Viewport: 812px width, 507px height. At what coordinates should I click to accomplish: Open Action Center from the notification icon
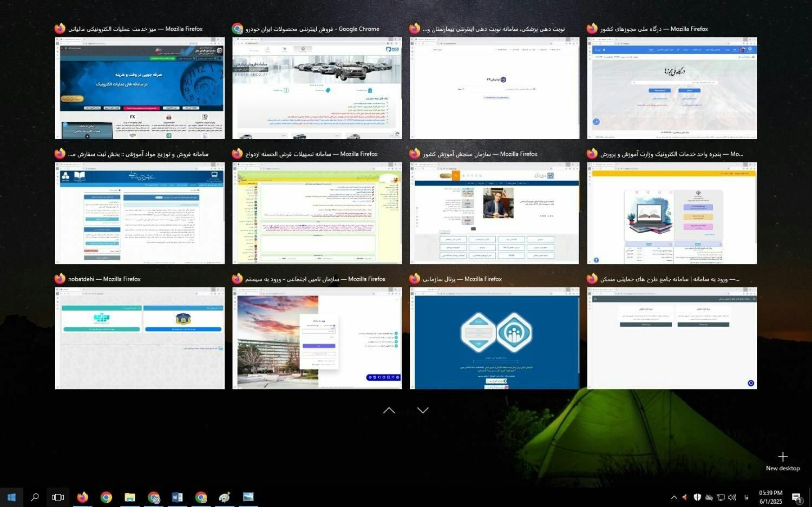point(796,497)
